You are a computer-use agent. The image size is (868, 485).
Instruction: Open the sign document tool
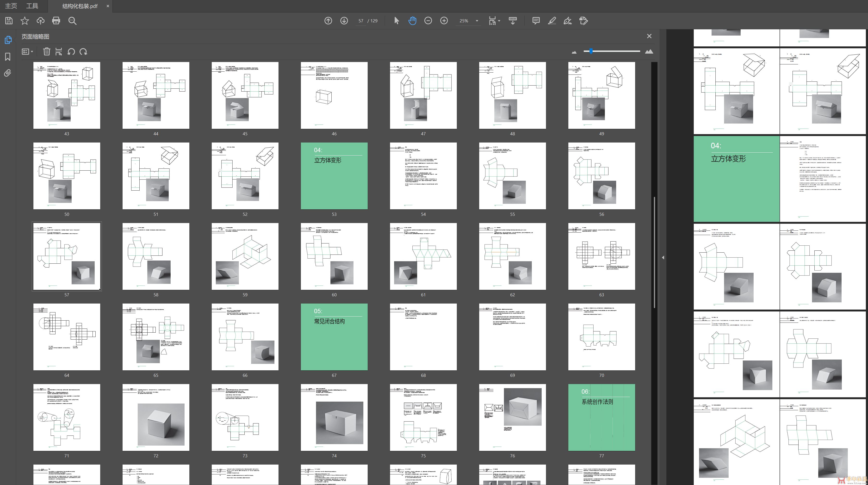click(568, 21)
